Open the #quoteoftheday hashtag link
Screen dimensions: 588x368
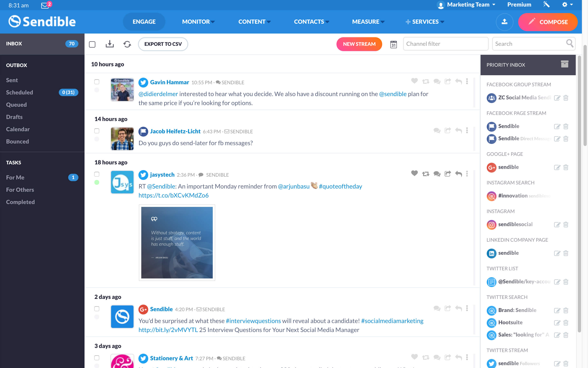340,186
